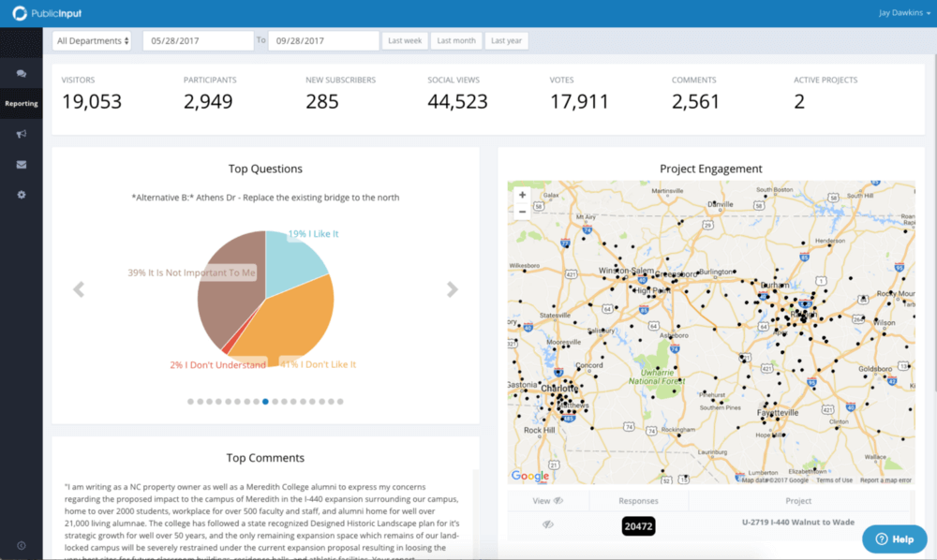
Task: Apply the Last week date filter
Action: tap(404, 40)
